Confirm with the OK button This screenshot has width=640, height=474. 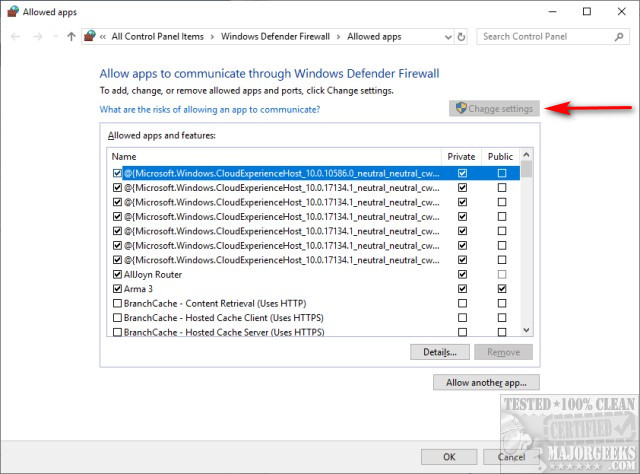tap(449, 457)
